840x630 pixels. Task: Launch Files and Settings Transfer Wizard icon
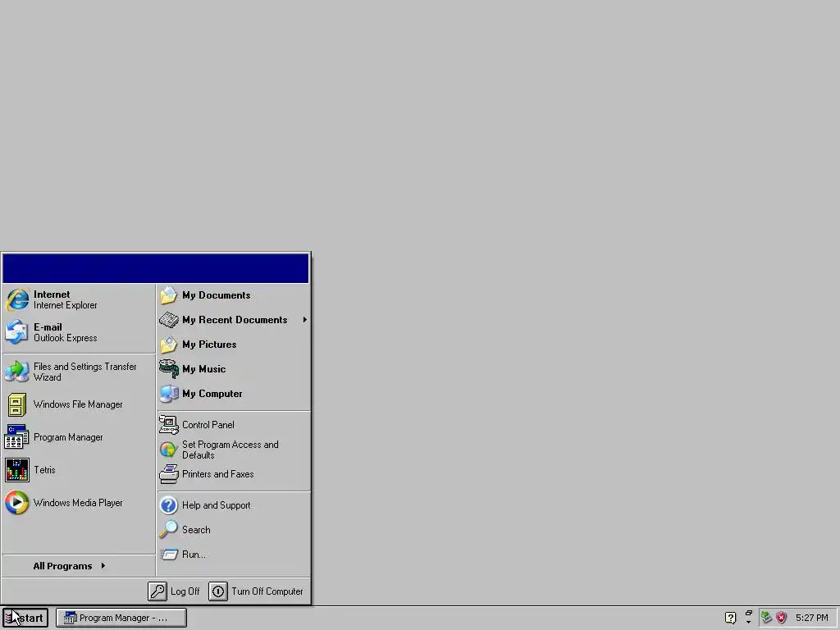[x=16, y=372]
